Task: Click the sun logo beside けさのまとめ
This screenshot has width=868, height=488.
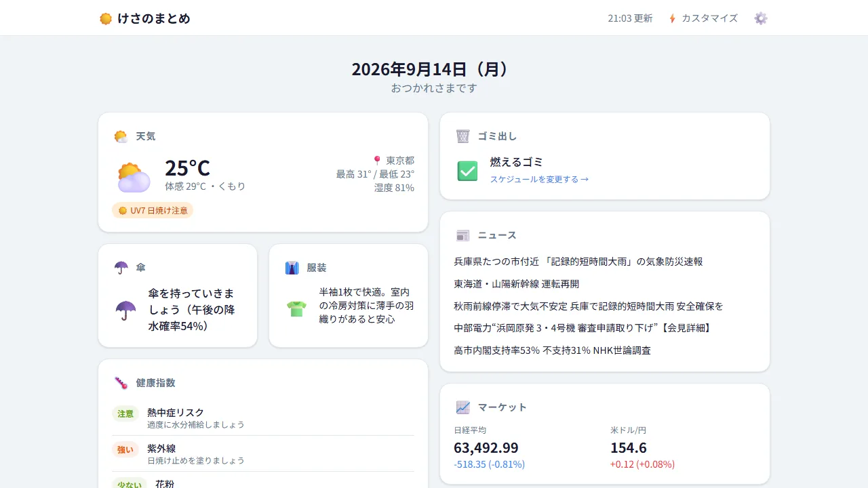Action: [x=106, y=18]
